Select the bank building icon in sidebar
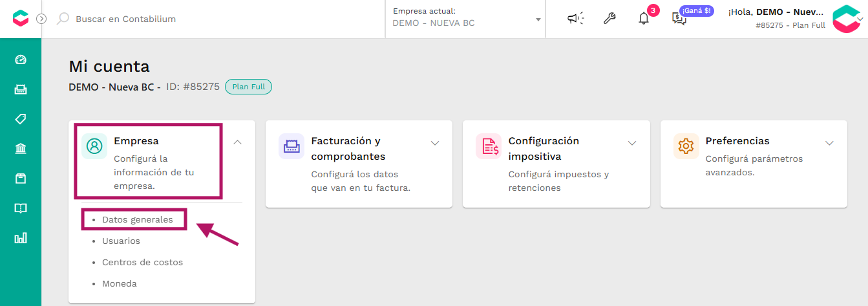Viewport: 868px width, 306px height. 21,149
